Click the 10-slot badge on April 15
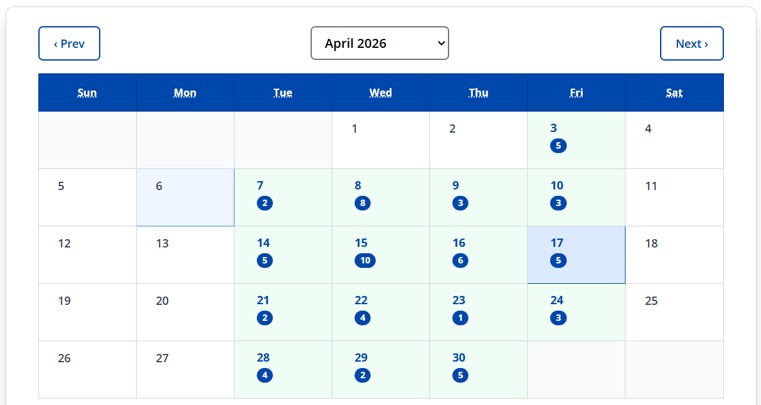Screen dimensions: 761x405 point(365,261)
